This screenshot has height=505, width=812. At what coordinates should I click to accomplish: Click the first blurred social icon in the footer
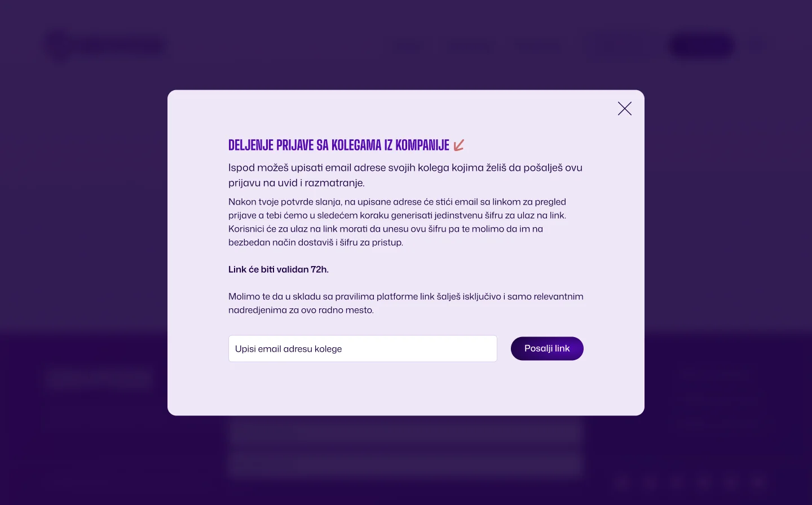click(623, 482)
